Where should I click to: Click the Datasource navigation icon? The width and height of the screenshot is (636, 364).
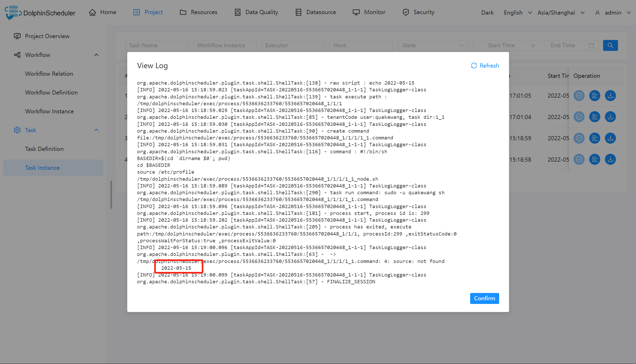tap(298, 12)
